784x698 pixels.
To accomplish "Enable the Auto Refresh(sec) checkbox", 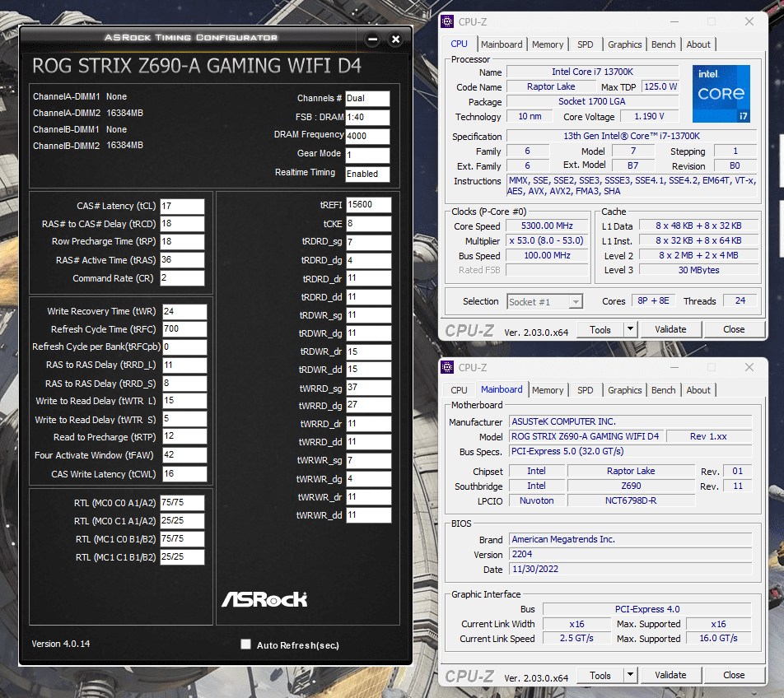I will click(x=245, y=644).
